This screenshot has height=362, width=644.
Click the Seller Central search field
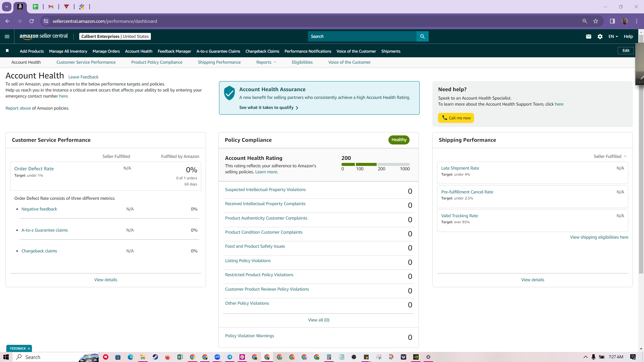pyautogui.click(x=362, y=37)
